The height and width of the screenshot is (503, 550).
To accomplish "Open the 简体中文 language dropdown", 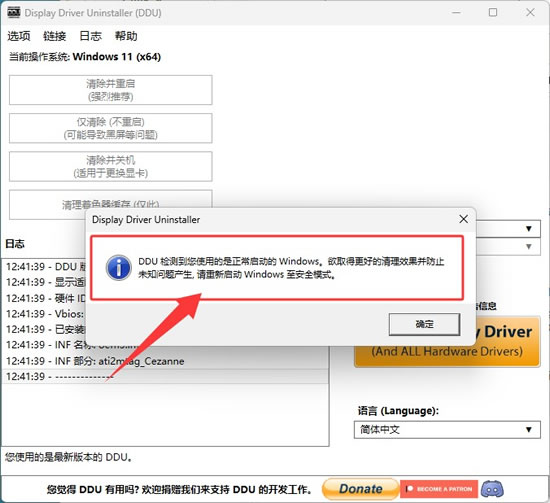I will 447,430.
